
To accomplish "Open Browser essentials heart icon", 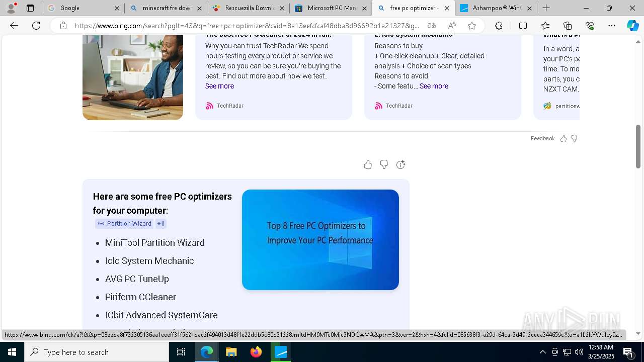I will pos(590,26).
